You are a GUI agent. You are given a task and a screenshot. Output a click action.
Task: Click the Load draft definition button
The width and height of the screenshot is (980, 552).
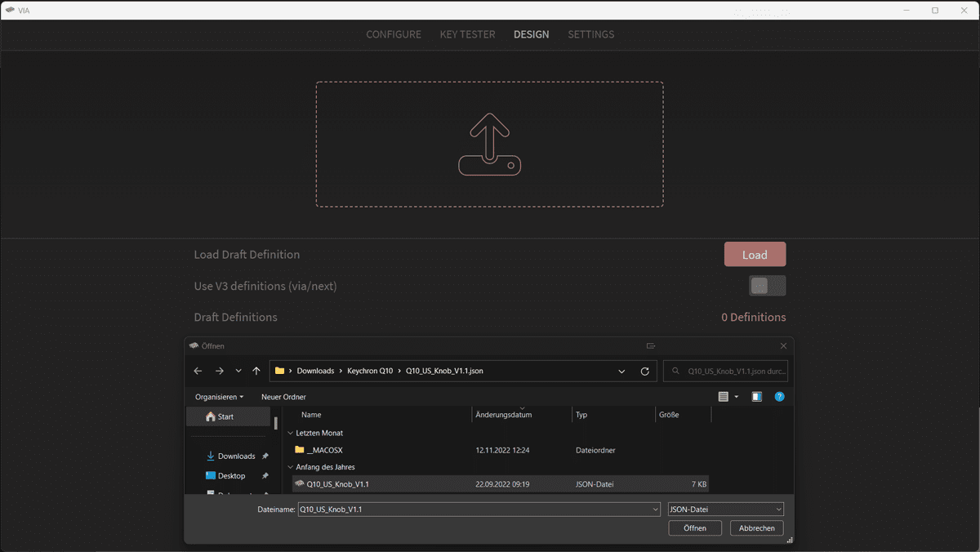[x=755, y=254]
